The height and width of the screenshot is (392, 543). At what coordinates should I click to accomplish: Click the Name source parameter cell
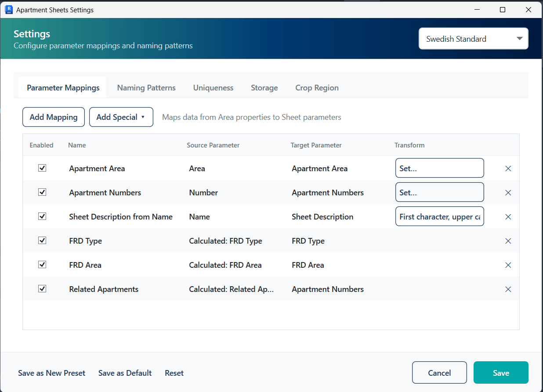click(199, 217)
